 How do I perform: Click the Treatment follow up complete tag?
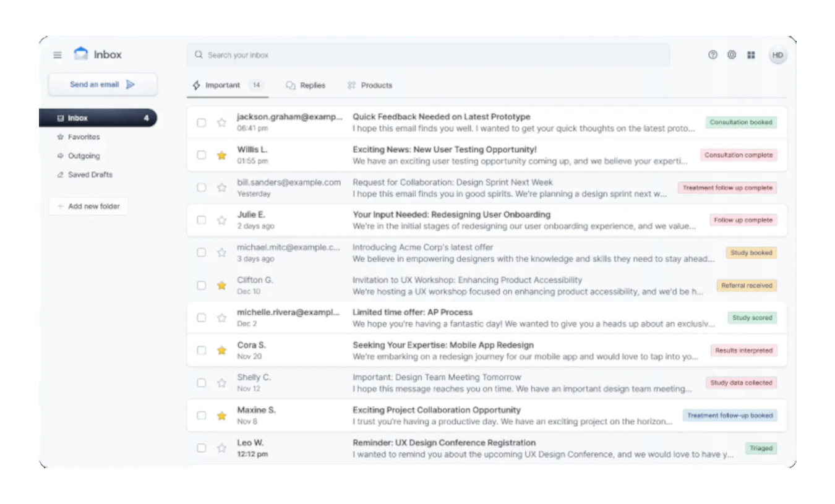coord(727,187)
